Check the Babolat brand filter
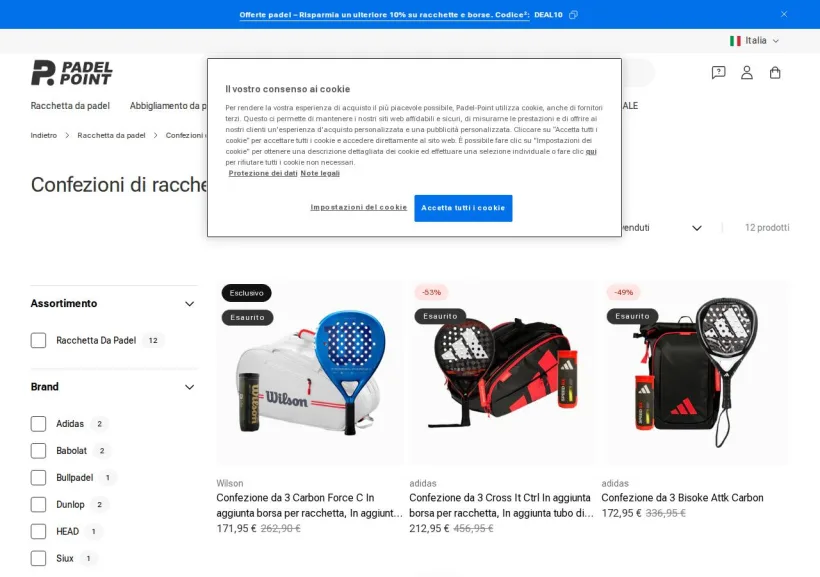 click(x=38, y=450)
